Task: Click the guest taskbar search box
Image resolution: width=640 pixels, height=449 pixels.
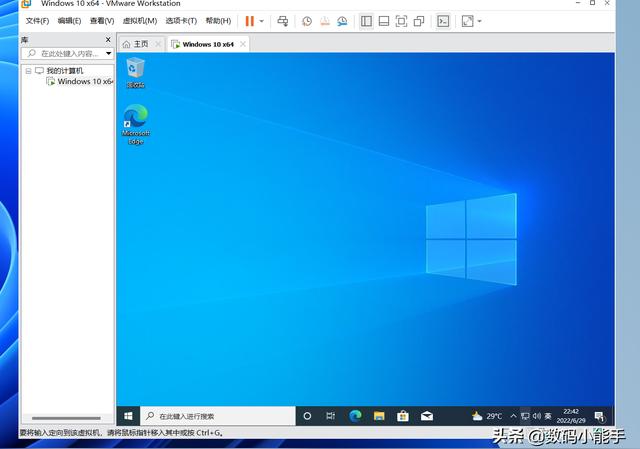Action: tap(218, 416)
